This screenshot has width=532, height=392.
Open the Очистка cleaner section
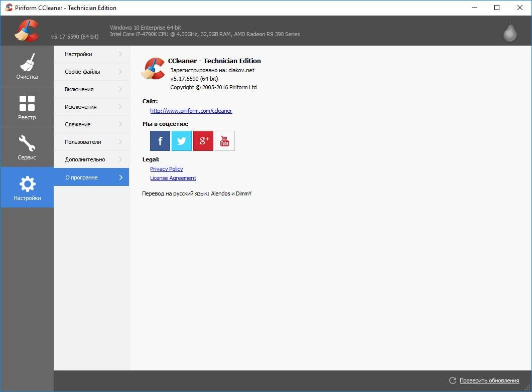tap(27, 66)
